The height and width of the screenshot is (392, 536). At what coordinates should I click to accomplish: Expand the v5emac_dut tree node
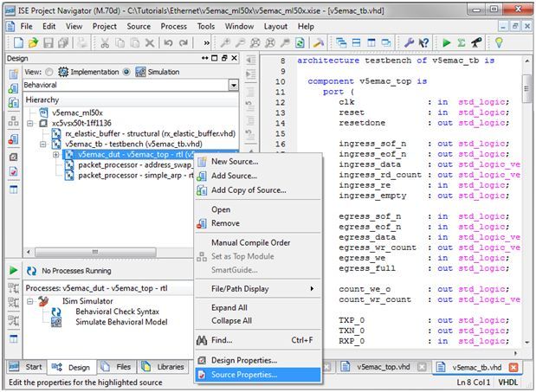(55, 155)
